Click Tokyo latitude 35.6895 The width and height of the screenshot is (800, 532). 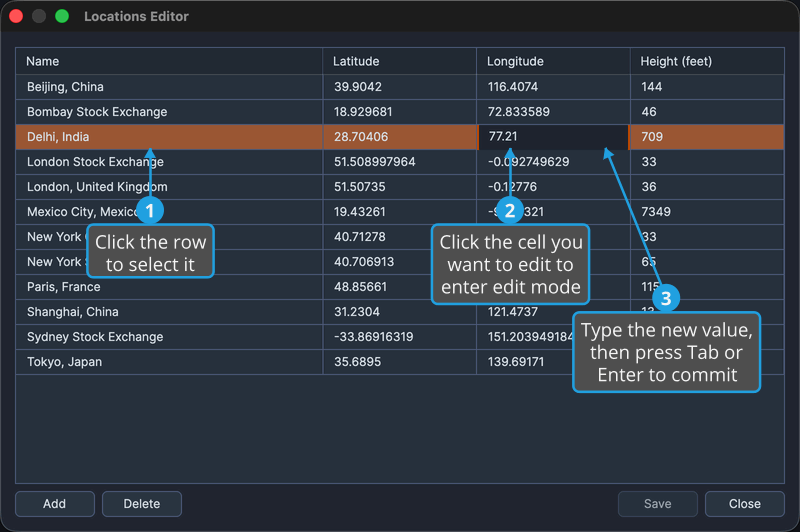(399, 362)
